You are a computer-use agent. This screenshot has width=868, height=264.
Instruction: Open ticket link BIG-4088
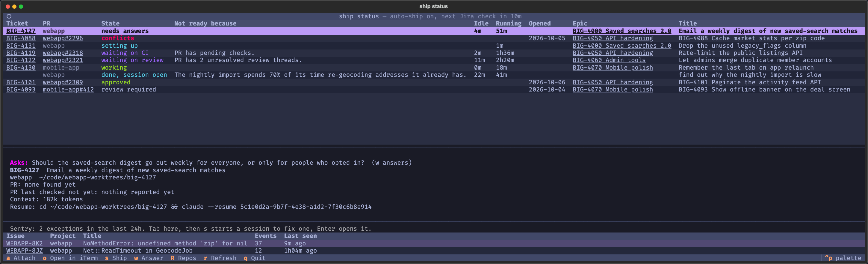coord(21,38)
